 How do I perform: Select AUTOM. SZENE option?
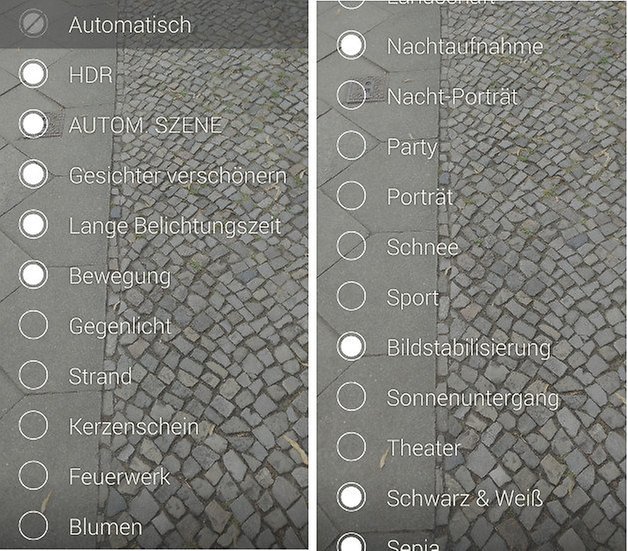(x=154, y=124)
